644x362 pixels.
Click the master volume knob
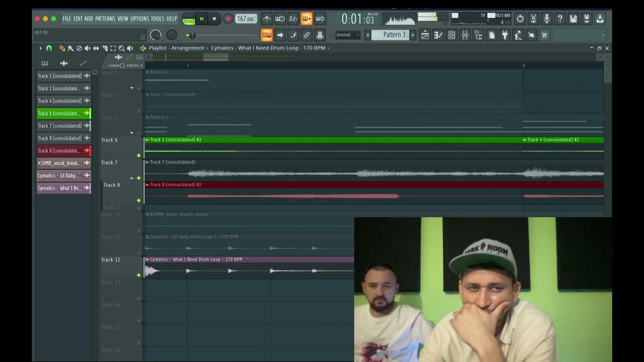pyautogui.click(x=156, y=35)
